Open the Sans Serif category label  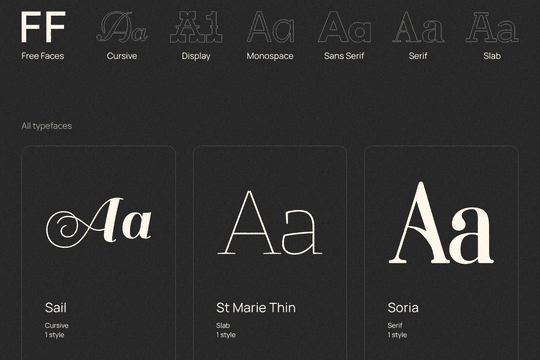[344, 56]
